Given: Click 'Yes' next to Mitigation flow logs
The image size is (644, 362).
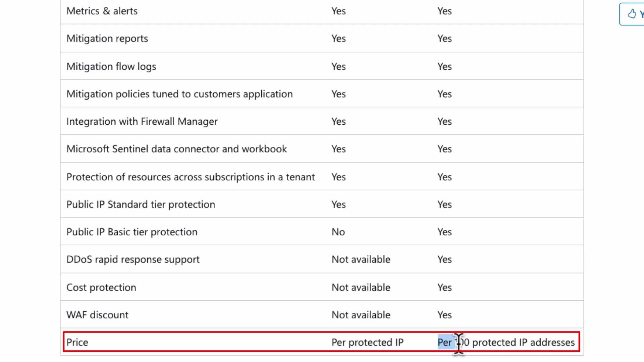Looking at the screenshot, I should [338, 66].
